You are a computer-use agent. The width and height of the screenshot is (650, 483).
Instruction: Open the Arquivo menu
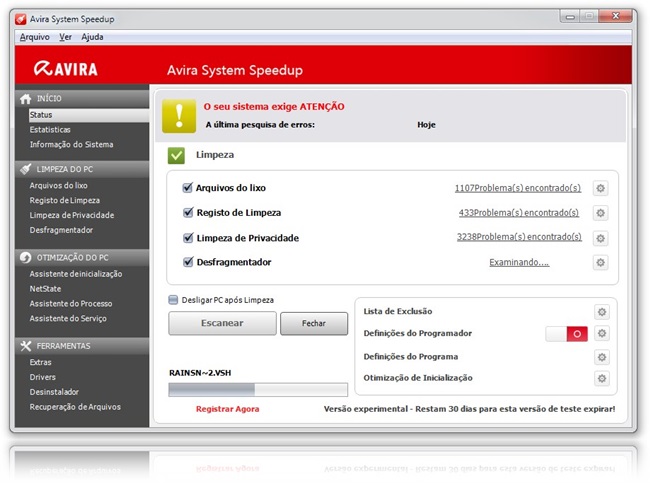pyautogui.click(x=34, y=37)
